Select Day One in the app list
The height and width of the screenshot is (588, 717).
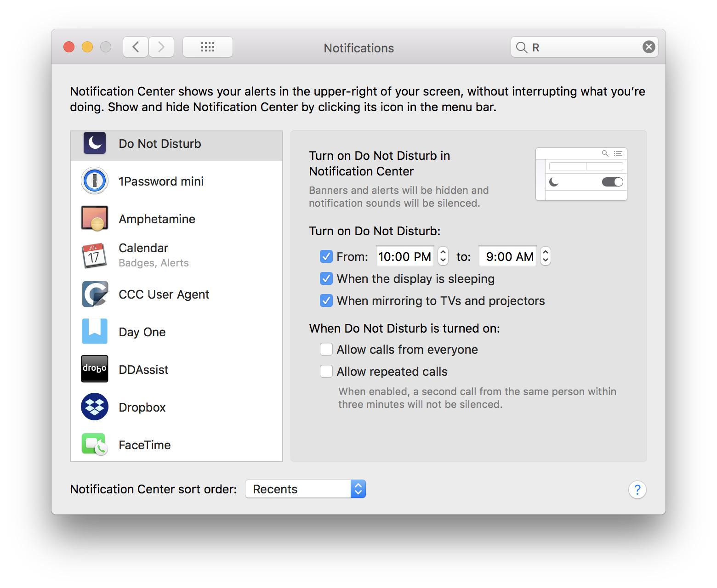[176, 332]
